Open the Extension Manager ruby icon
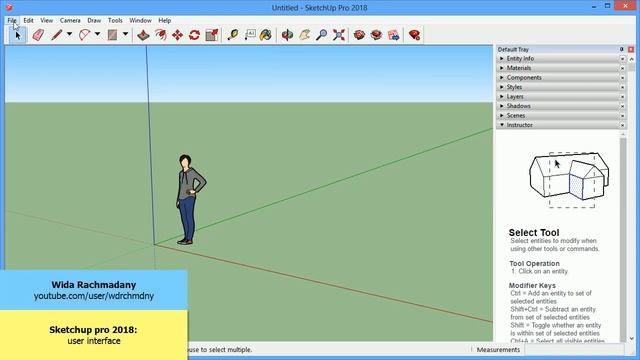The height and width of the screenshot is (360, 640). click(x=414, y=35)
